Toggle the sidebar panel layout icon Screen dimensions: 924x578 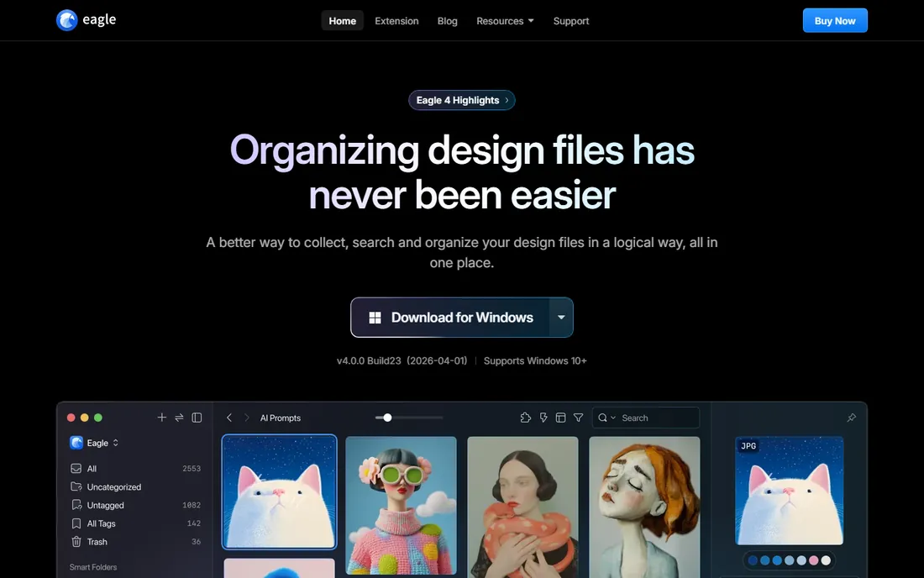197,418
